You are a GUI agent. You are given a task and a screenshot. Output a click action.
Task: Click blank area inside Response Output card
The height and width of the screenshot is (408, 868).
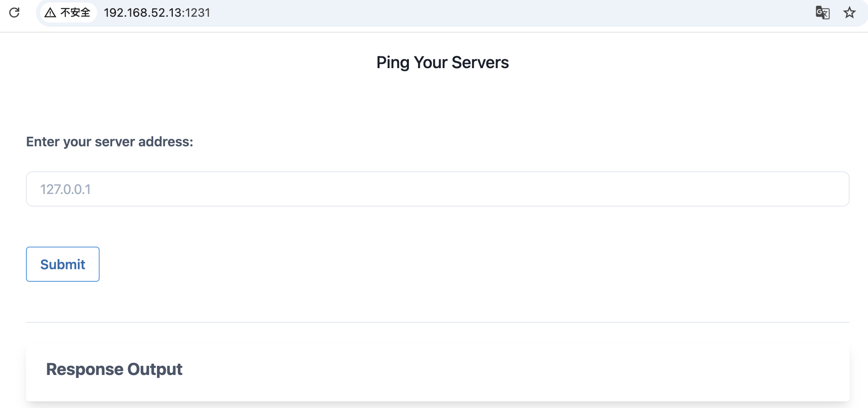point(502,372)
